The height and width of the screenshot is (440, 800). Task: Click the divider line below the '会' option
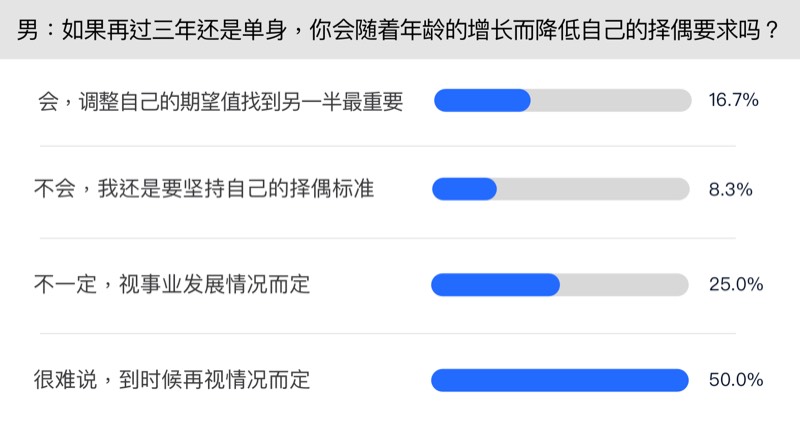click(400, 145)
